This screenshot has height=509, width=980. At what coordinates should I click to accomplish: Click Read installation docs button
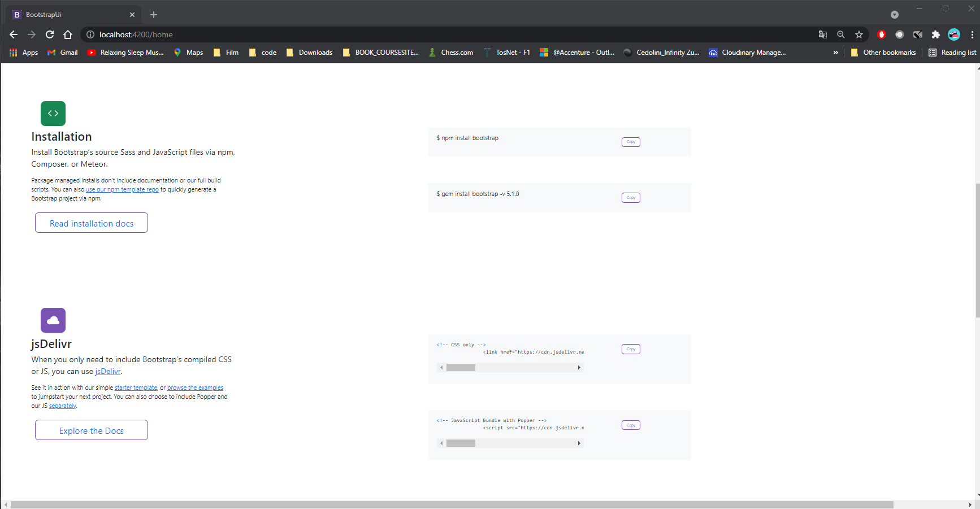92,223
